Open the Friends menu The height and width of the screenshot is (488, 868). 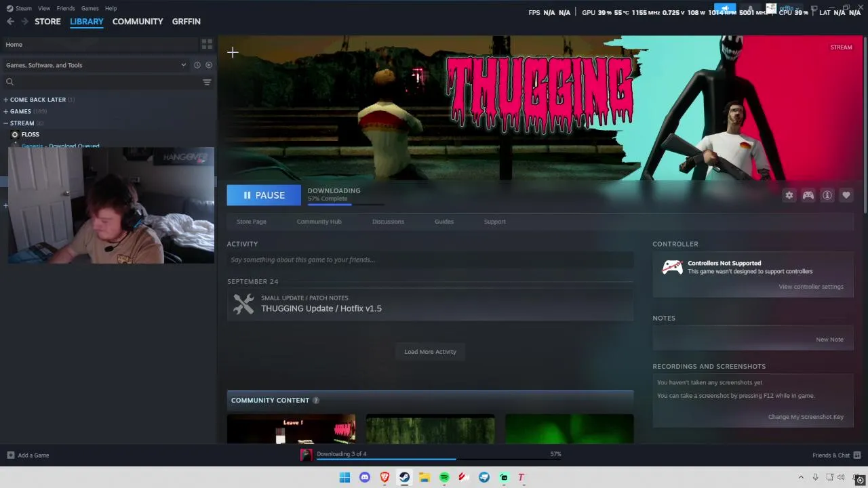pos(66,8)
